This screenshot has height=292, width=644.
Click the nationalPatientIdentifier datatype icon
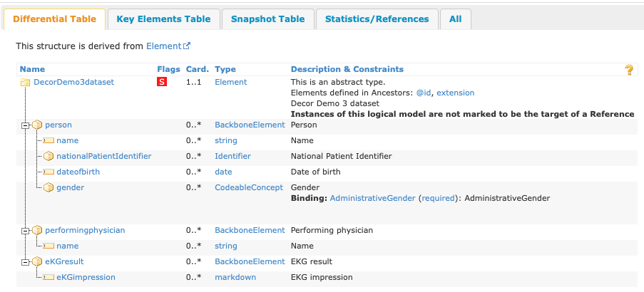[x=48, y=157]
